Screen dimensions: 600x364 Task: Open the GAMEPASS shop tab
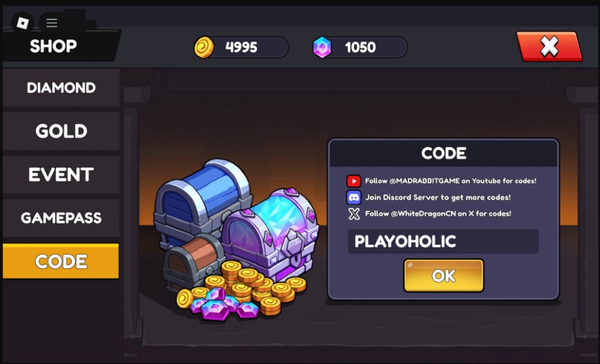click(61, 218)
